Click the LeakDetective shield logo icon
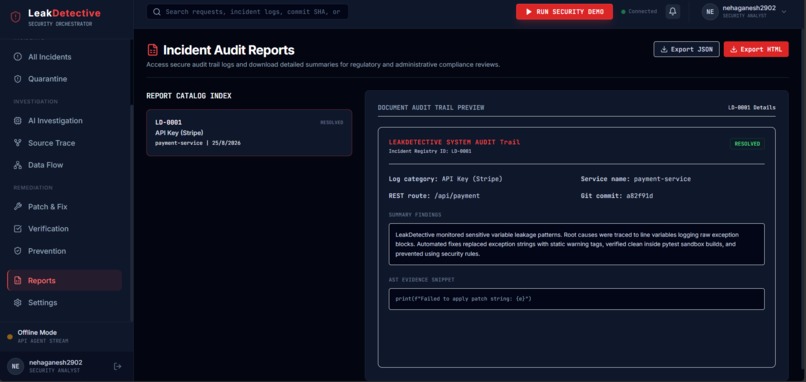This screenshot has height=382, width=806. point(15,17)
